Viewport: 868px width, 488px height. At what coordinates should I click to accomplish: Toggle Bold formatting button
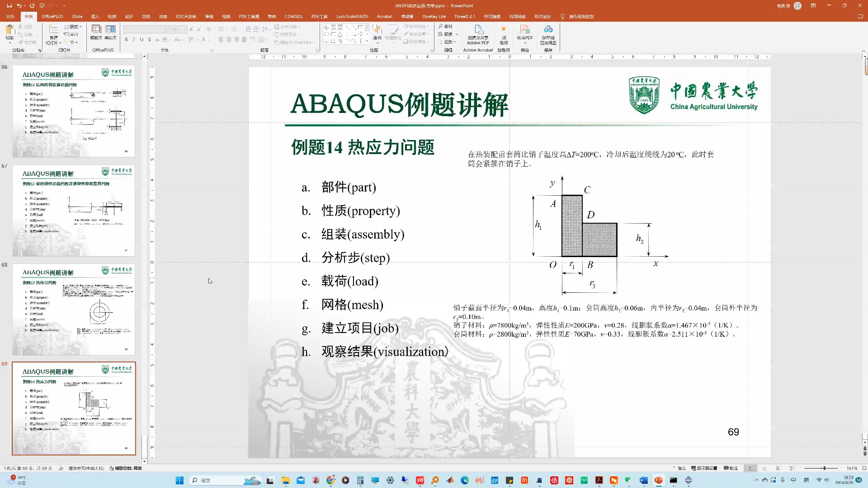[x=126, y=40]
